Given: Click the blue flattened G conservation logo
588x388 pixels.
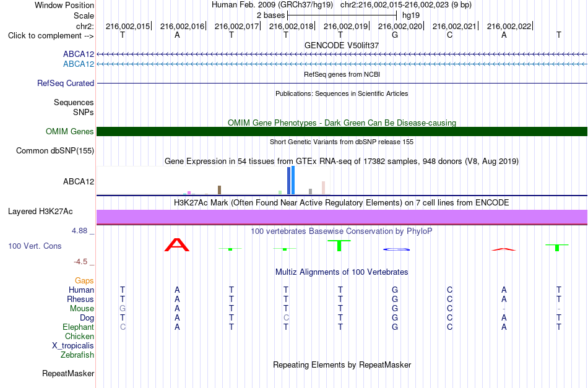Looking at the screenshot, I should tap(396, 249).
